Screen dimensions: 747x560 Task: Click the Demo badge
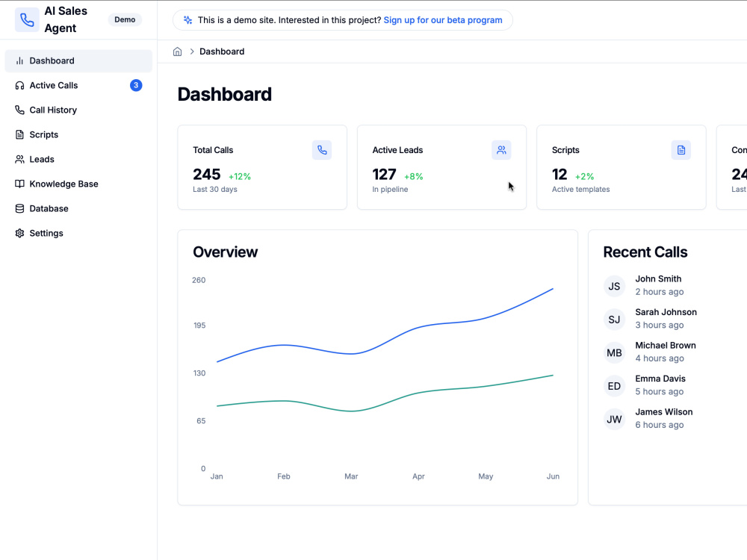point(125,19)
